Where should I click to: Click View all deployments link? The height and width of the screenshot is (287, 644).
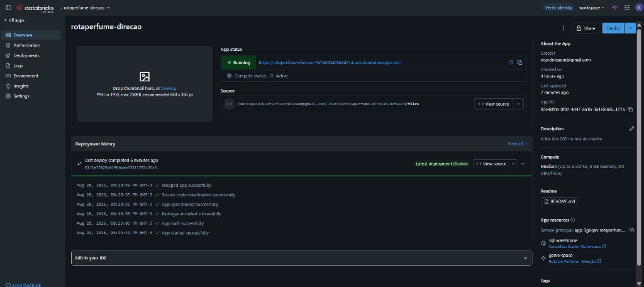(517, 144)
